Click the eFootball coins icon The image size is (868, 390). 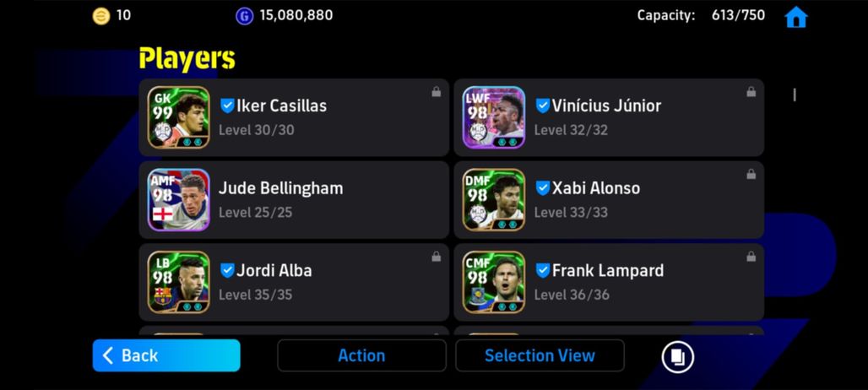[100, 16]
